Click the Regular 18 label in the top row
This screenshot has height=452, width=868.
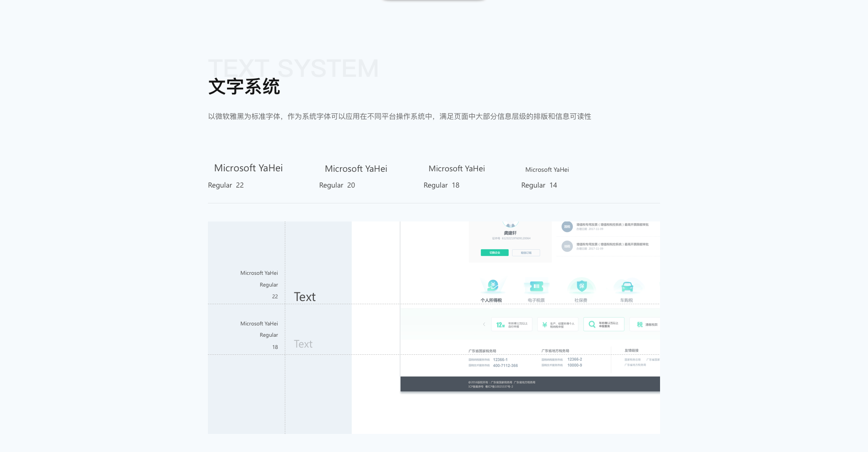click(441, 185)
